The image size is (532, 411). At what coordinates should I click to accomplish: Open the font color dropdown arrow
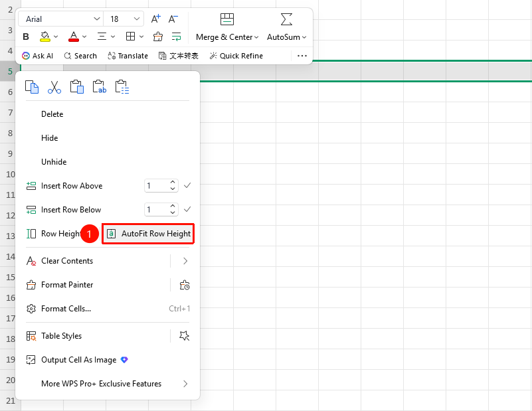pyautogui.click(x=84, y=37)
